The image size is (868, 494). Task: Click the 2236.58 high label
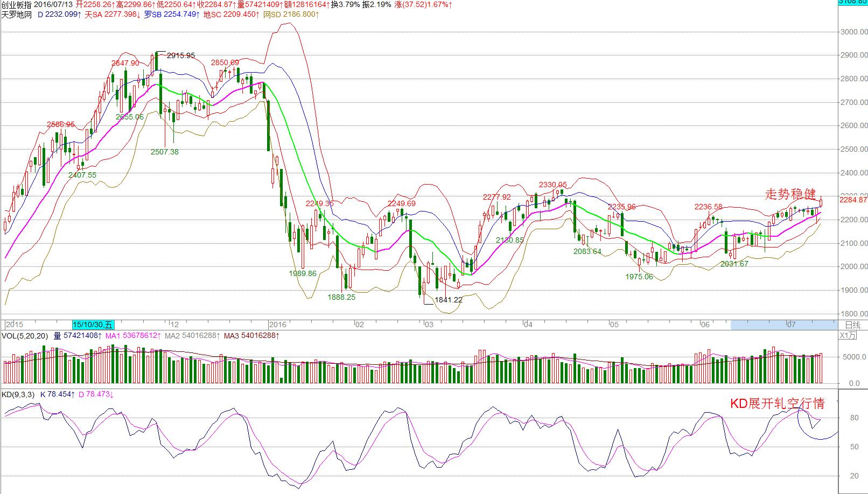tap(709, 207)
